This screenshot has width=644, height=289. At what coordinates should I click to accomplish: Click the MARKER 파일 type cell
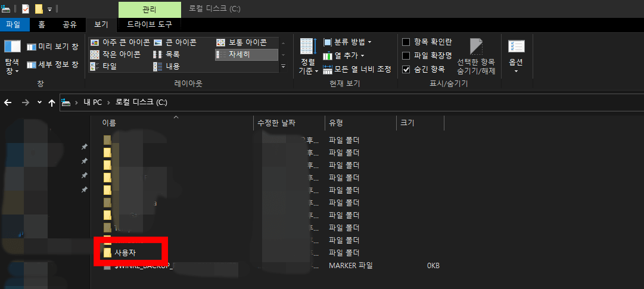[351, 266]
